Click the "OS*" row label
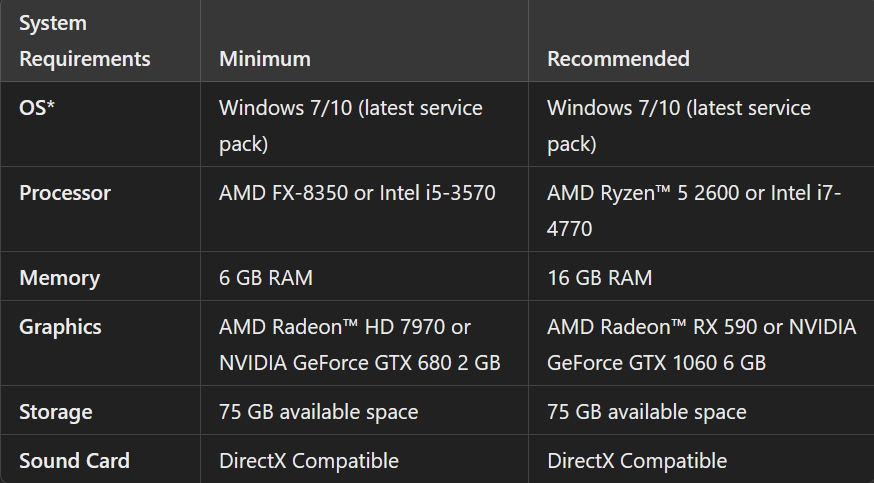This screenshot has height=483, width=874. click(x=37, y=107)
